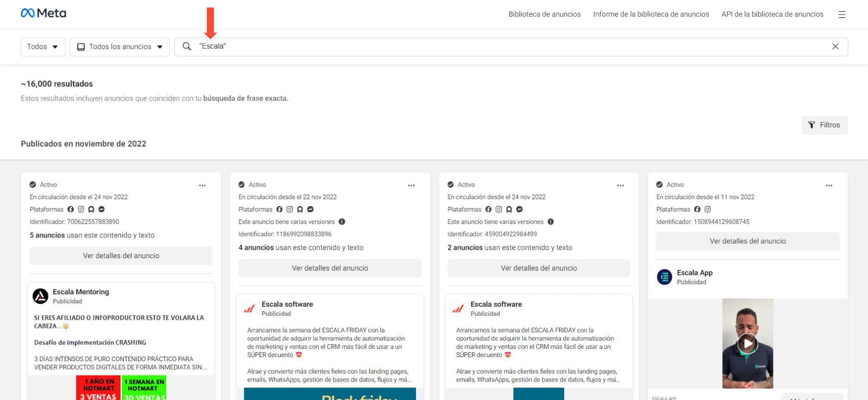The height and width of the screenshot is (400, 868).
Task: Open Escala software page name on ad 459004922984499
Action: tap(496, 304)
